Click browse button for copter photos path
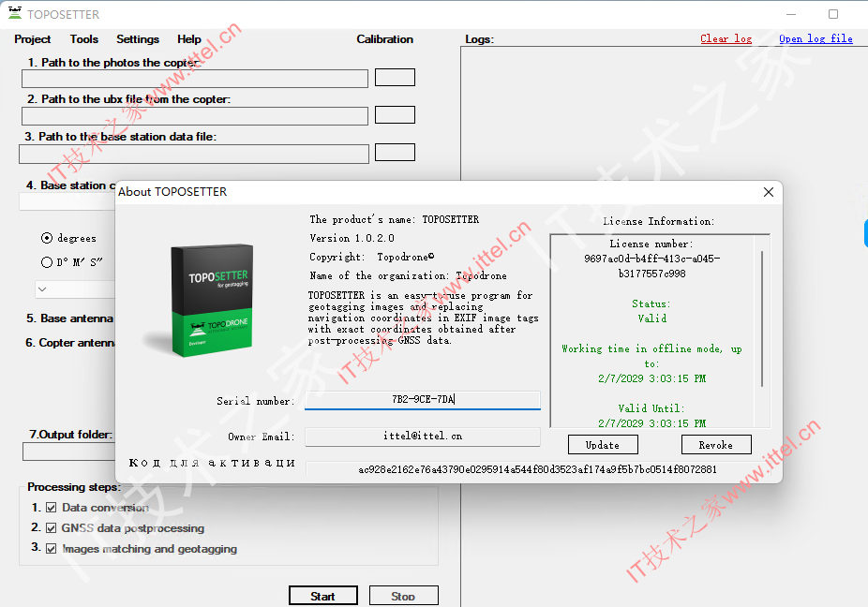Screen dimensions: 868x607 click(395, 78)
